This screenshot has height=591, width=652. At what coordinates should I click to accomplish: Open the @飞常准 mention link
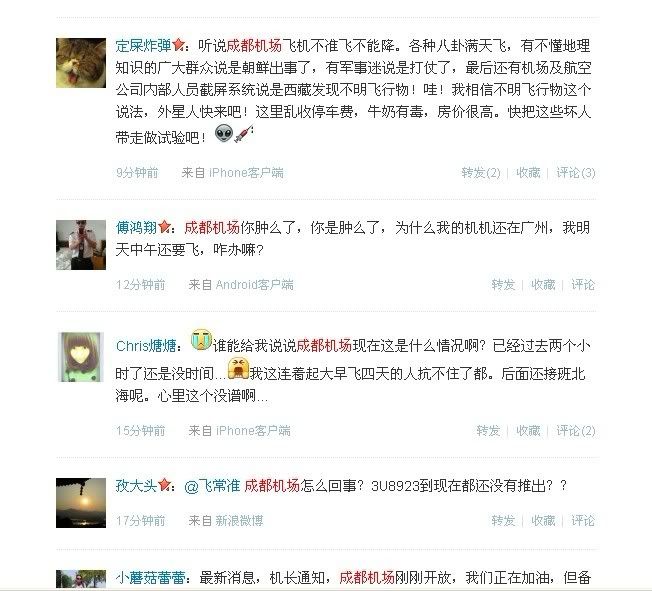(212, 485)
